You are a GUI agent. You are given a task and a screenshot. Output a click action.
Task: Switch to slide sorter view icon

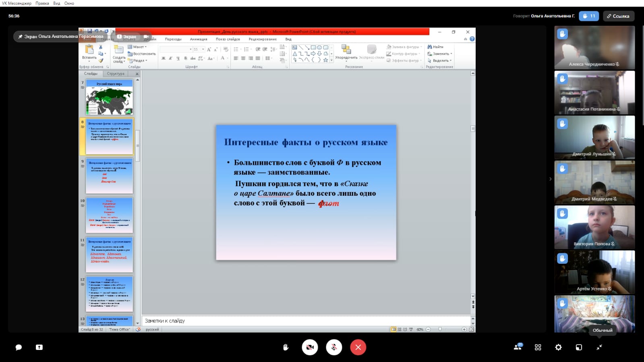399,329
